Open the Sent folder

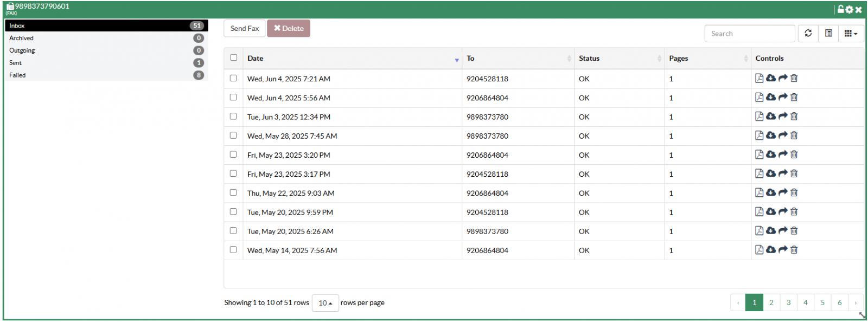(x=106, y=63)
